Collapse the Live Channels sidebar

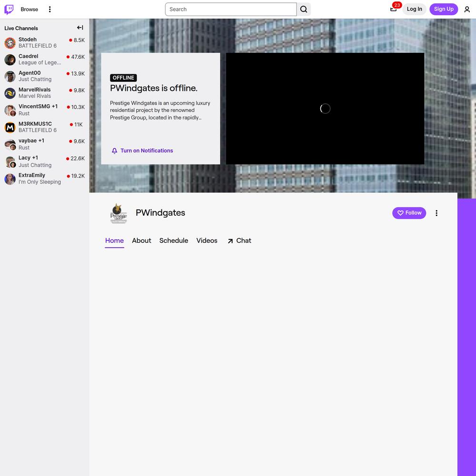pyautogui.click(x=80, y=28)
